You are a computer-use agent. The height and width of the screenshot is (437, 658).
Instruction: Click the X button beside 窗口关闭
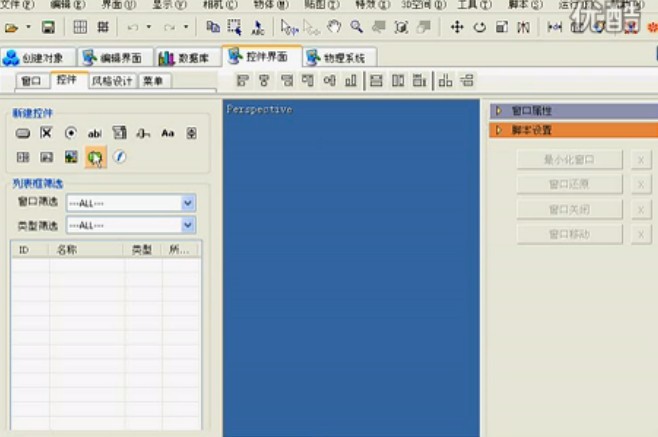[641, 209]
